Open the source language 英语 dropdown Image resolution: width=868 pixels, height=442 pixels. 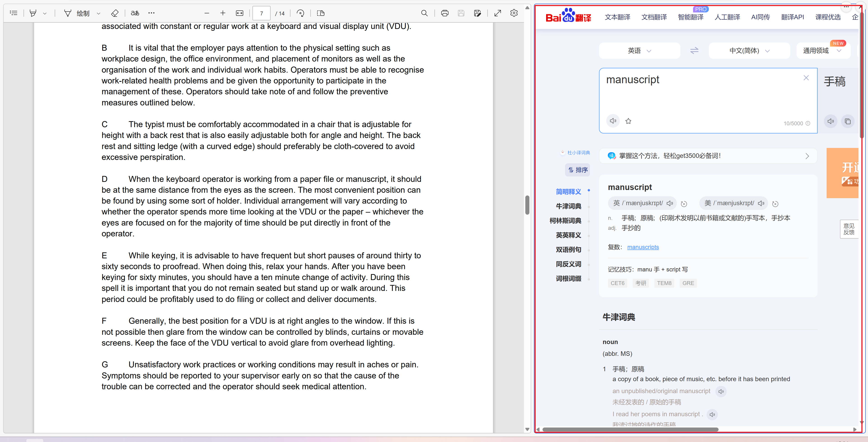[639, 51]
